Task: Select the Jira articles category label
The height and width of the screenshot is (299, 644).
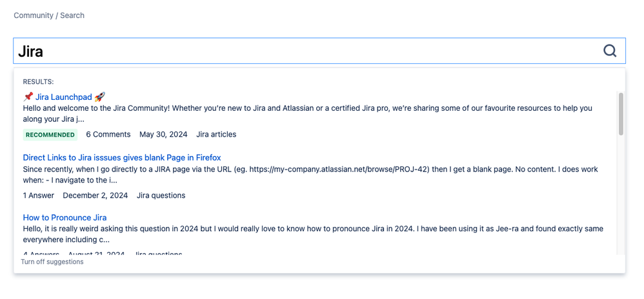Action: pyautogui.click(x=216, y=134)
